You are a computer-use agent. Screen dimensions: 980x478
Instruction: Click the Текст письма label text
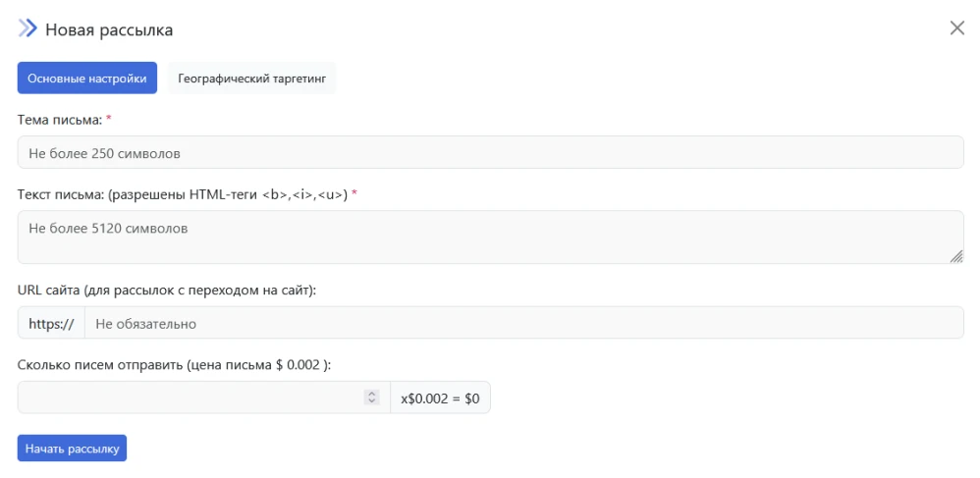pos(182,194)
